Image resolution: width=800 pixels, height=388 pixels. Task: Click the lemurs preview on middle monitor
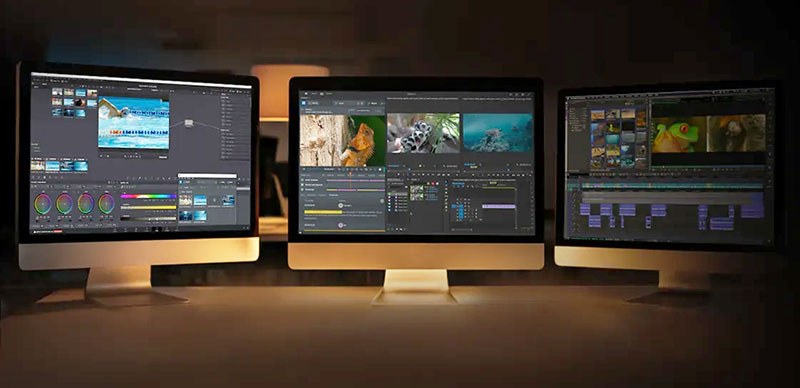423,133
